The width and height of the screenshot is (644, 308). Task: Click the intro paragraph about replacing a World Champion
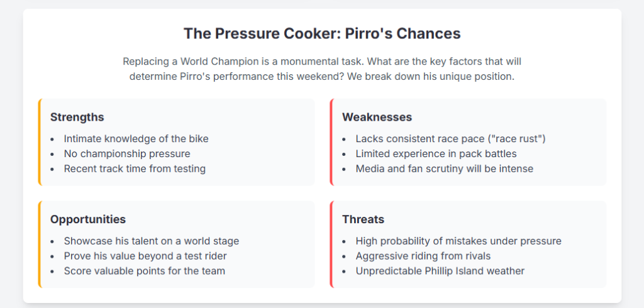[x=322, y=69]
